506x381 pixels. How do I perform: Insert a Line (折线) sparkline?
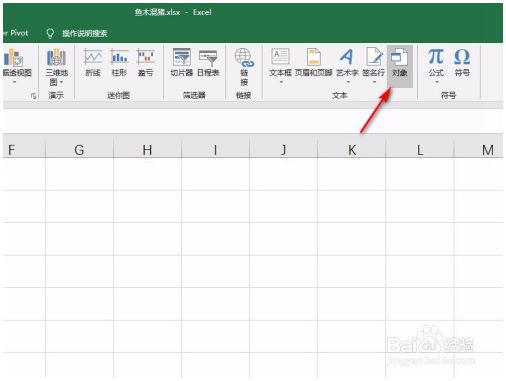pyautogui.click(x=93, y=63)
